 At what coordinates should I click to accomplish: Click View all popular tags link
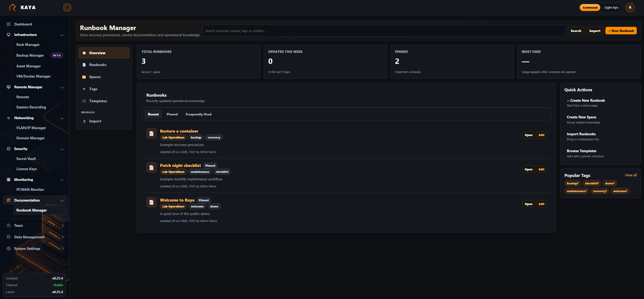tap(631, 175)
